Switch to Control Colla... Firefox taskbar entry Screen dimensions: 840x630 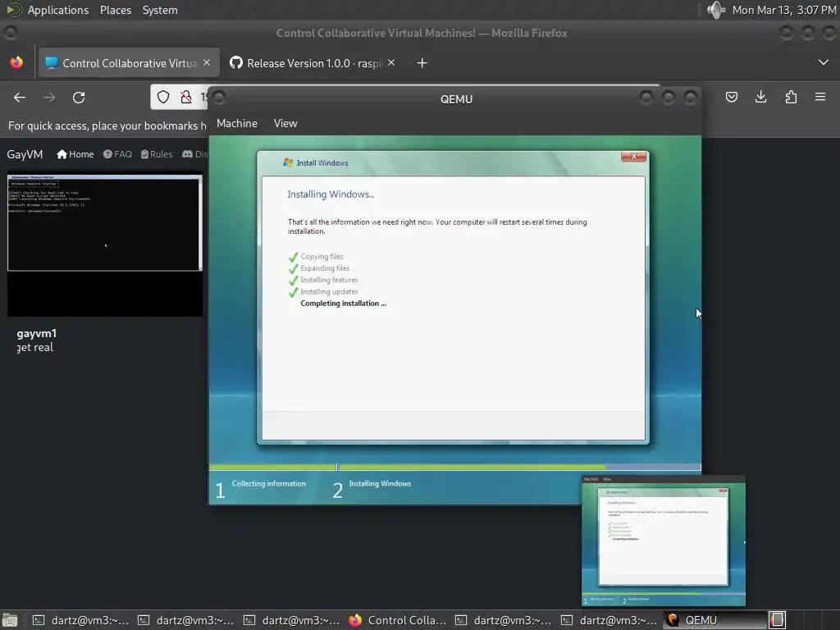[398, 620]
